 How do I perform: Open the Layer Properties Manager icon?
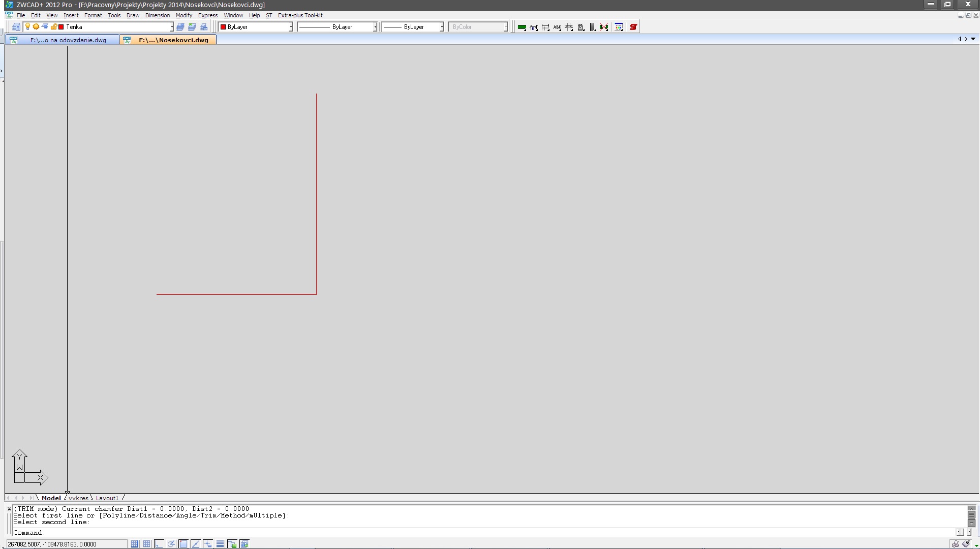click(x=16, y=27)
